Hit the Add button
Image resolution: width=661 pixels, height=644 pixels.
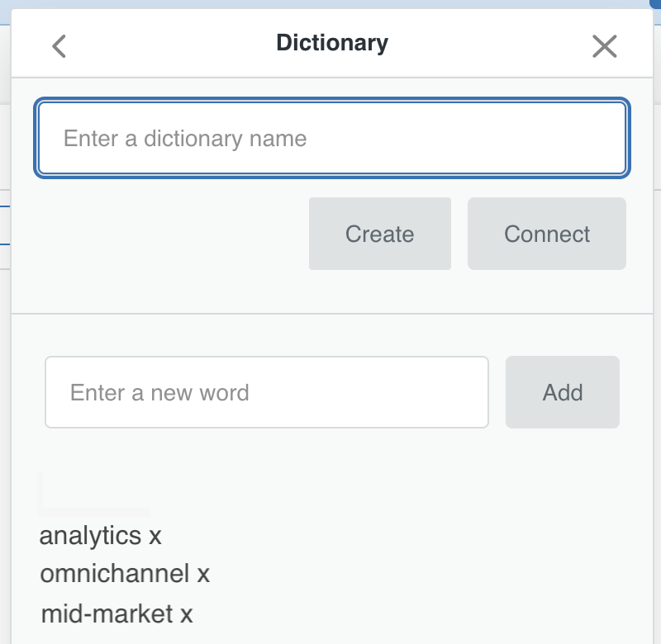point(562,392)
